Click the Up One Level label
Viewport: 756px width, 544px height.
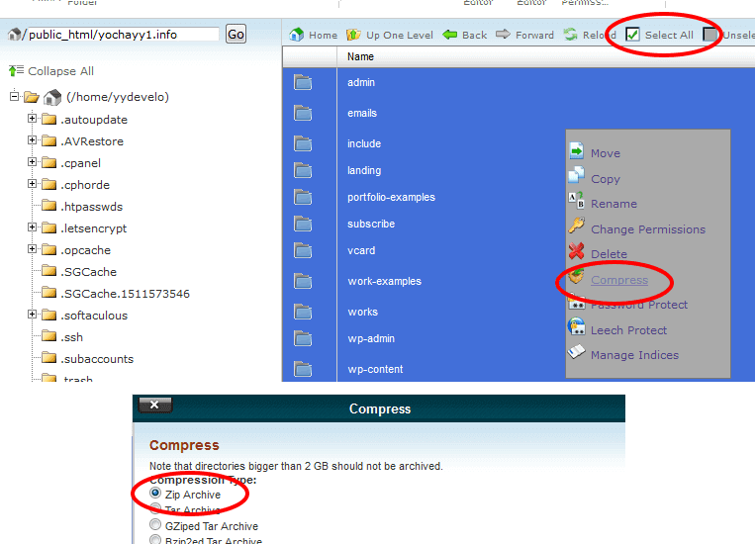tap(400, 36)
